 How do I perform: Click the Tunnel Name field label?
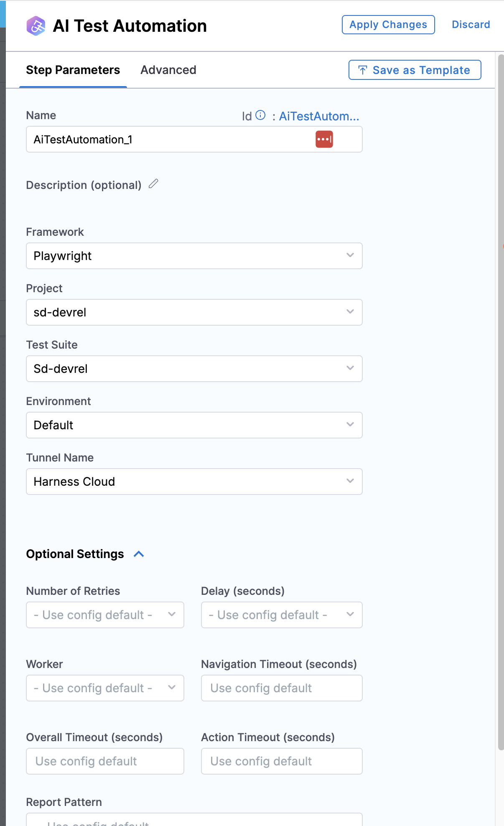pyautogui.click(x=60, y=458)
